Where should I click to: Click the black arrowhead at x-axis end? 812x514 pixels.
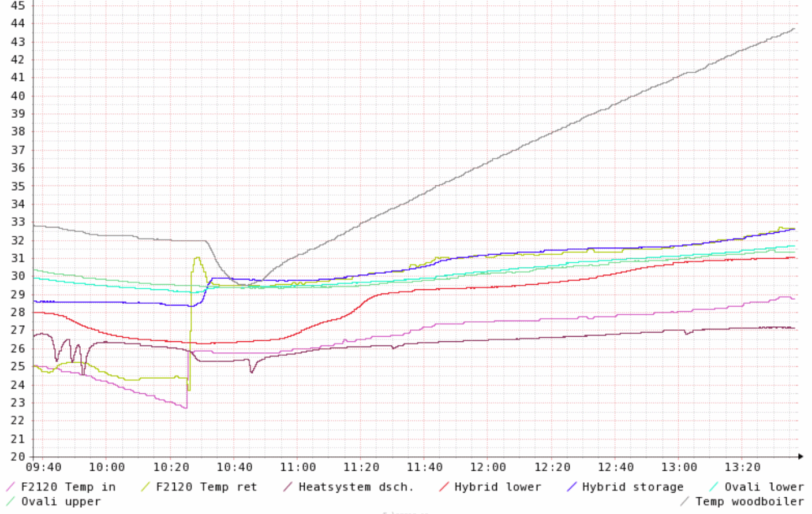(x=801, y=456)
